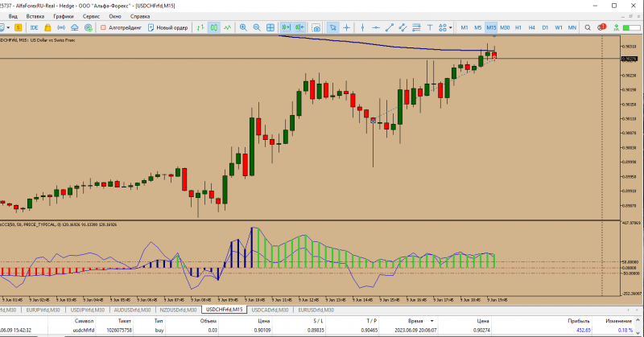Click the Тикет column header

tap(125, 321)
